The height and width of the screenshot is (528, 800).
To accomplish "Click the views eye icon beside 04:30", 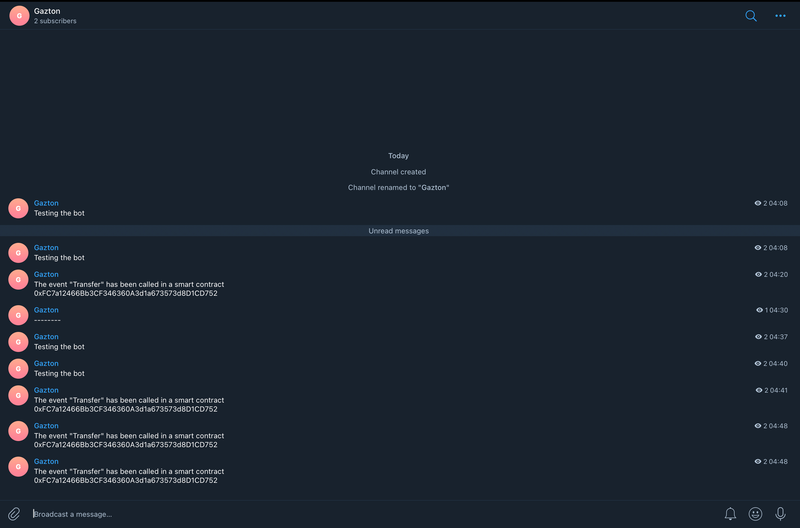I will (x=760, y=310).
